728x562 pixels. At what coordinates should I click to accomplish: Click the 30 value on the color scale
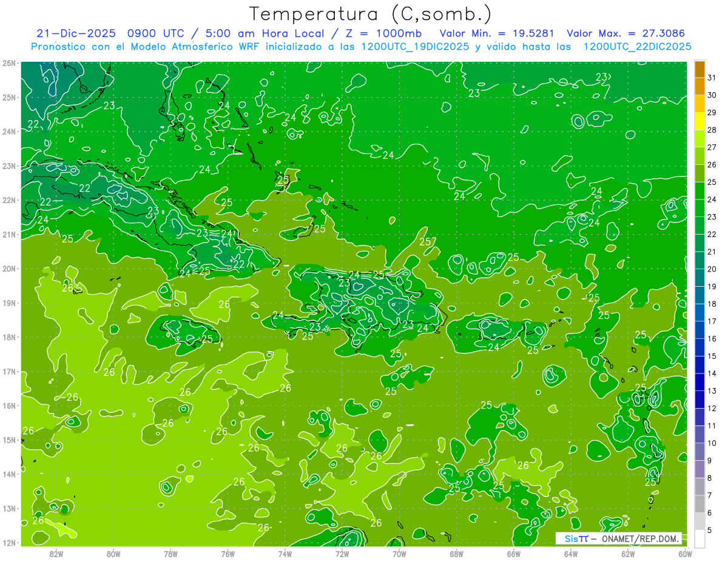tap(712, 95)
